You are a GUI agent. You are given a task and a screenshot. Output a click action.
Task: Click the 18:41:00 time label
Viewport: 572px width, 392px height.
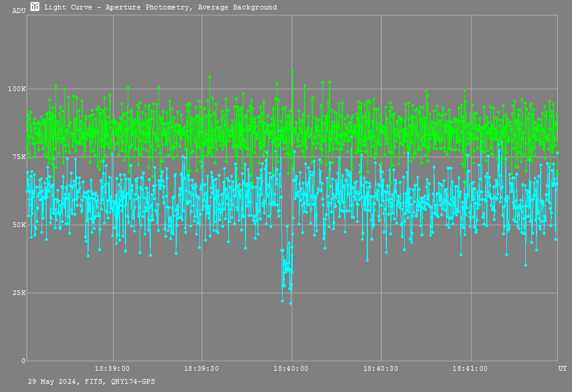470,369
